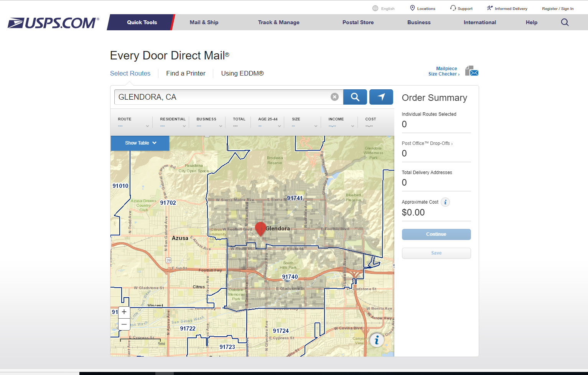
Task: Click the Informed Delivery icon
Action: (490, 8)
